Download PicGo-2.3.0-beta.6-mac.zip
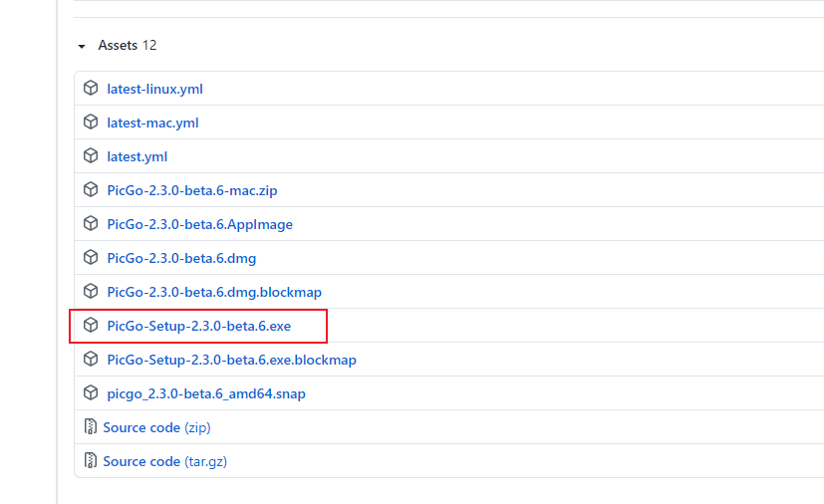This screenshot has height=504, width=824. pyautogui.click(x=192, y=190)
